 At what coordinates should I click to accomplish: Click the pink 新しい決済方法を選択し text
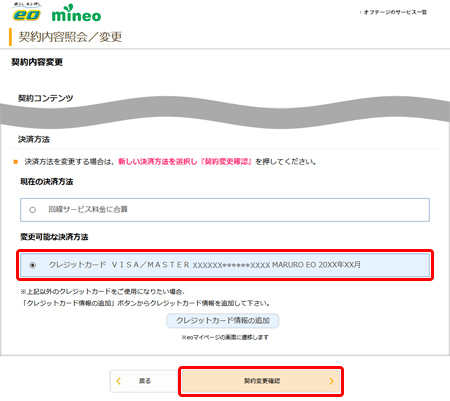[158, 162]
